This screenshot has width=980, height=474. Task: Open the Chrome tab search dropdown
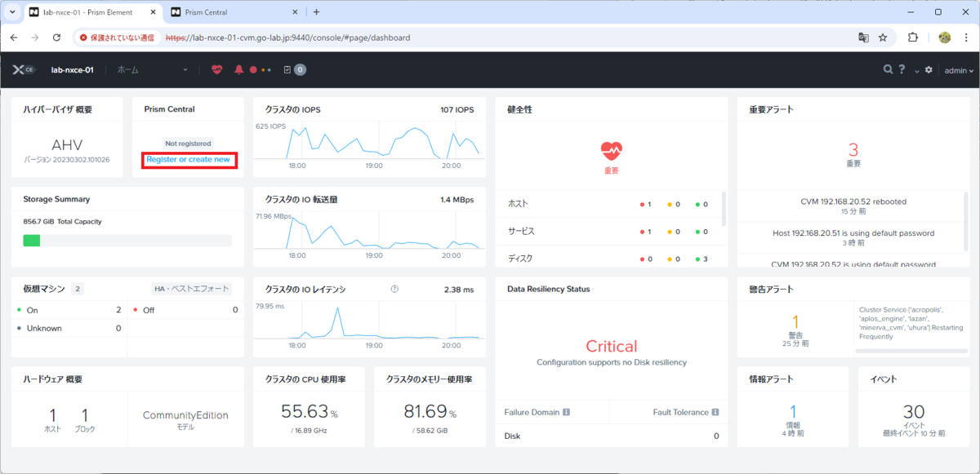click(12, 12)
